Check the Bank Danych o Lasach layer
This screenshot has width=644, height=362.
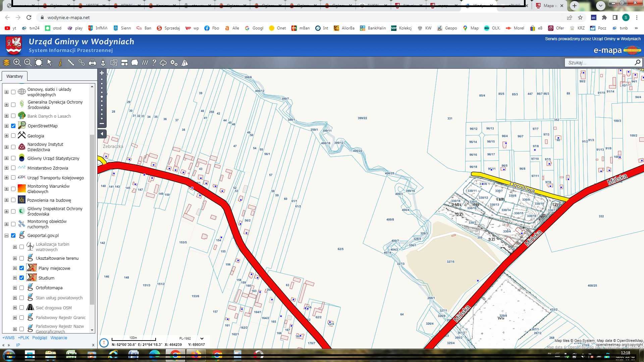[13, 116]
